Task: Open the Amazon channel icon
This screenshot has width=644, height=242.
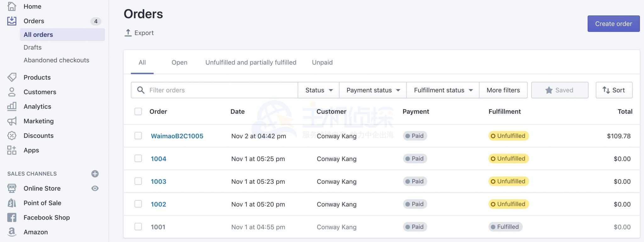Action: point(12,232)
